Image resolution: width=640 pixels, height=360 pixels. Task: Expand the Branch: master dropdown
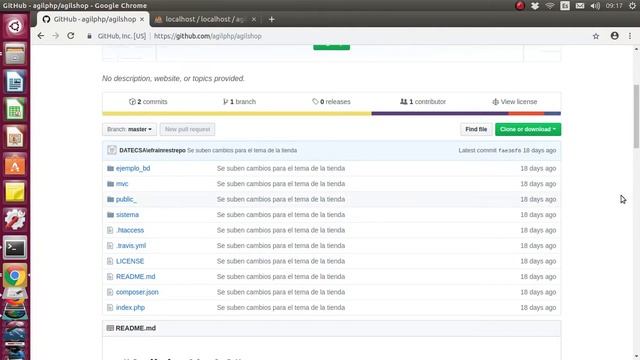(129, 129)
